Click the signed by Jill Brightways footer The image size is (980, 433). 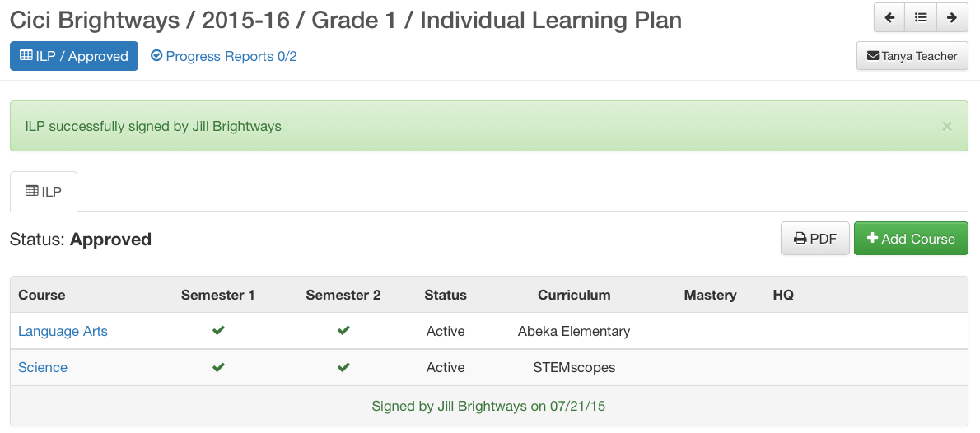click(x=488, y=406)
